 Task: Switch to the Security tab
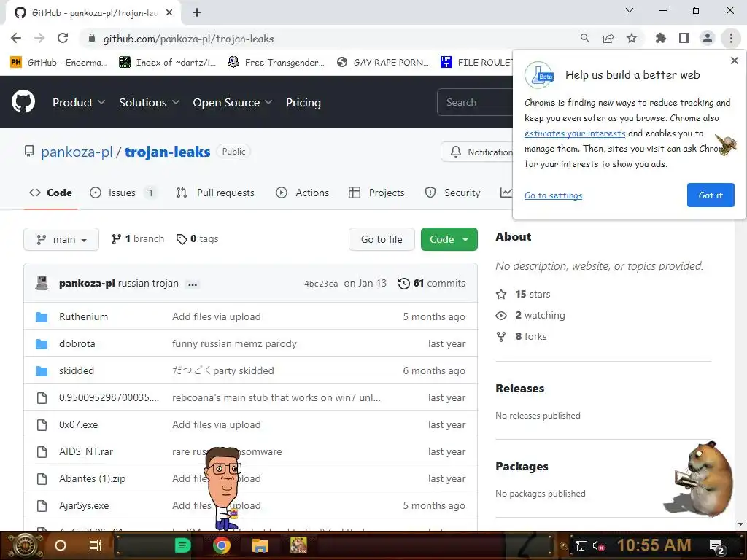pos(452,192)
